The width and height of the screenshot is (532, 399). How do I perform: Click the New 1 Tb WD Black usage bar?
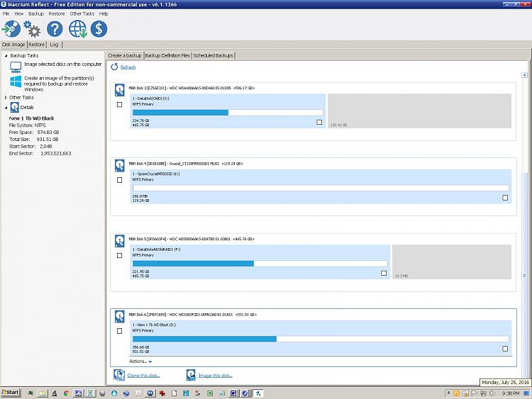click(x=321, y=339)
